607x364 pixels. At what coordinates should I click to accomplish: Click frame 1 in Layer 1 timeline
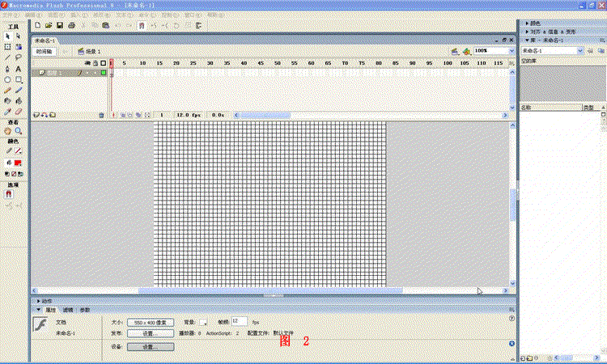[x=112, y=73]
